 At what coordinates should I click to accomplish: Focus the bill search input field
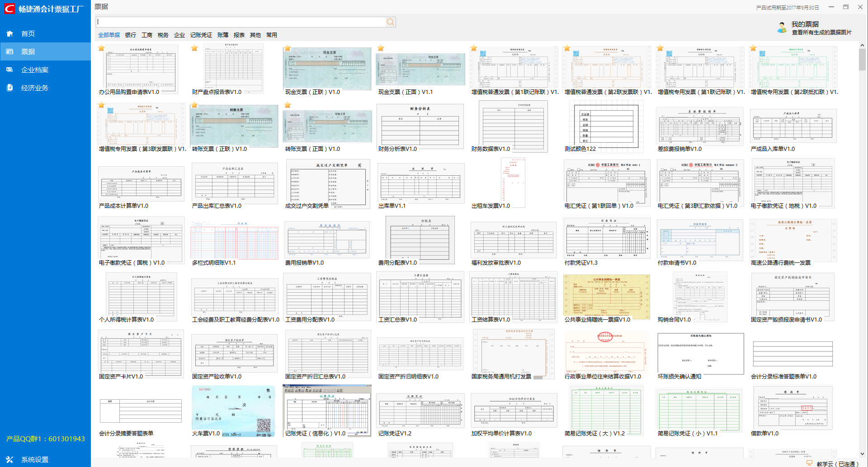241,22
